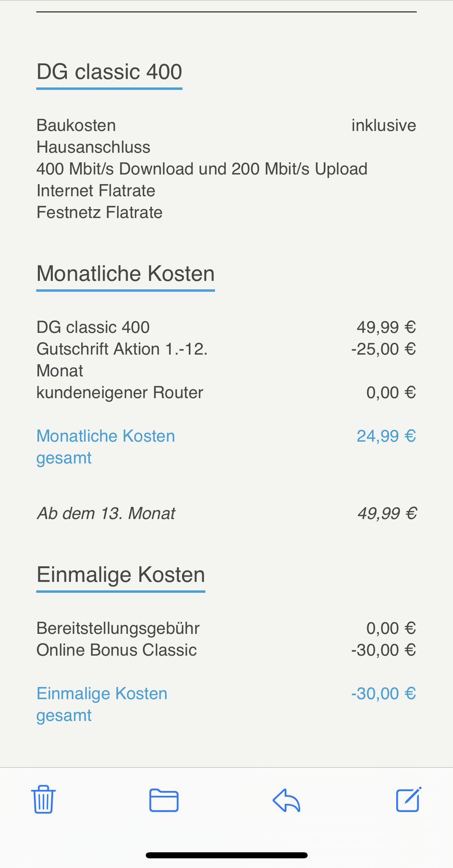Tap the Einmalige Kosten heading
Screen dimensions: 453x868
click(x=121, y=575)
